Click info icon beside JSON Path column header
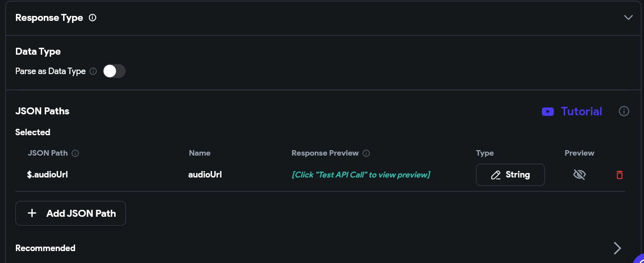Viewport: 644px width, 263px height. coord(75,153)
